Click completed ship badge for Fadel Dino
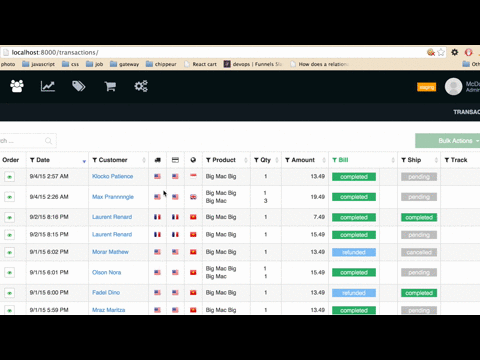The image size is (480, 360). [419, 293]
